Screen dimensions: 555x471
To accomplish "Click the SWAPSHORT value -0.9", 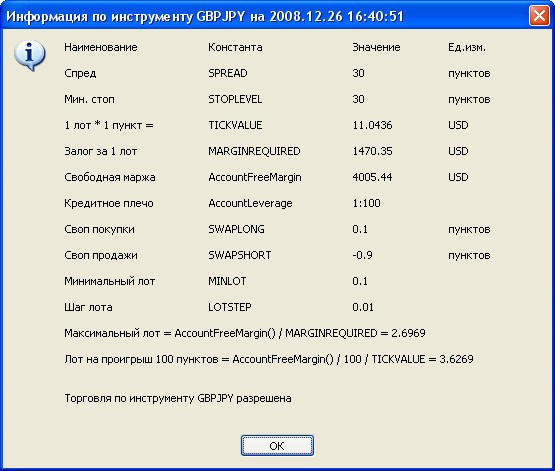I will point(362,255).
